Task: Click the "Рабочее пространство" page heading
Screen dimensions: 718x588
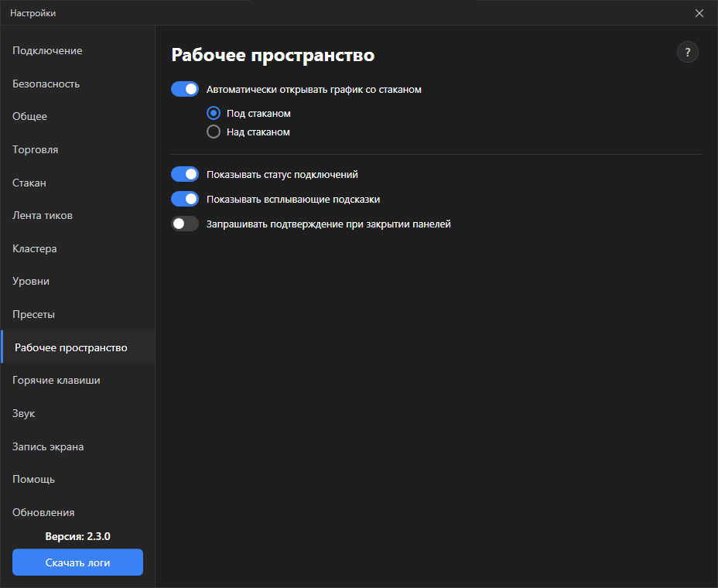Action: click(273, 55)
